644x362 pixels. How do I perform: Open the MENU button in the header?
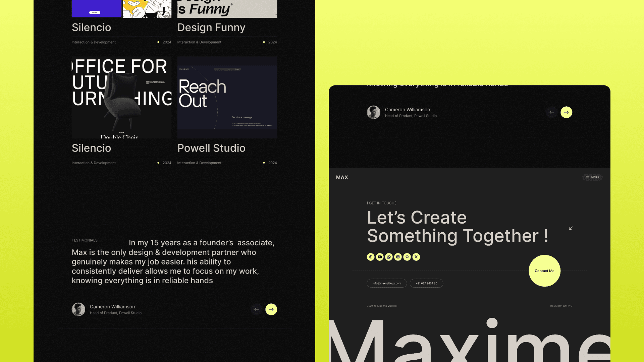coord(592,177)
